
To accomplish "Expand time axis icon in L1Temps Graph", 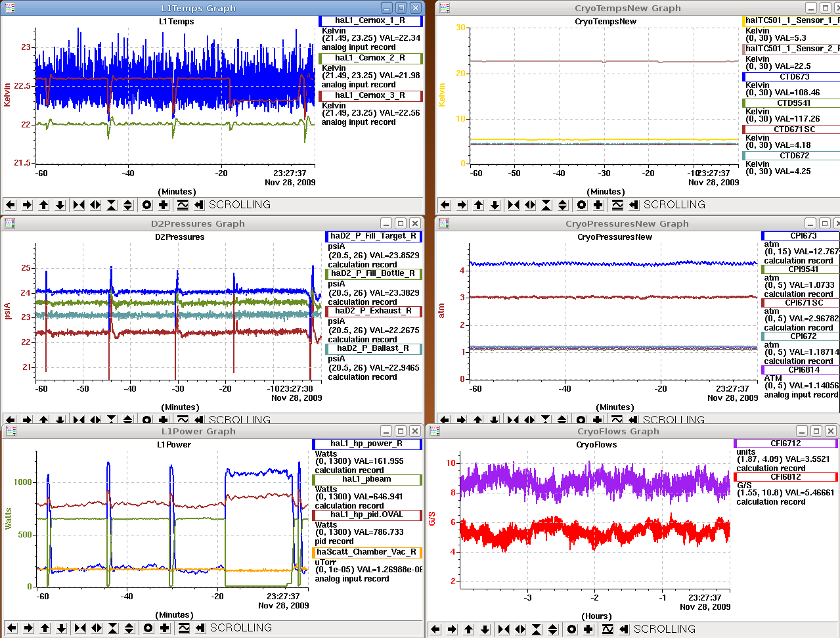I will coord(95,205).
